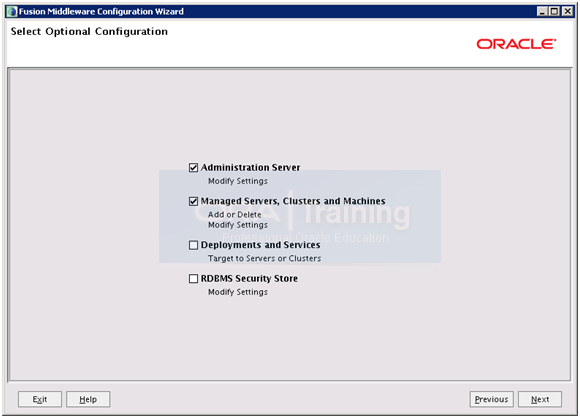Maximize the Configuration Wizard window
The height and width of the screenshot is (418, 580).
click(554, 11)
